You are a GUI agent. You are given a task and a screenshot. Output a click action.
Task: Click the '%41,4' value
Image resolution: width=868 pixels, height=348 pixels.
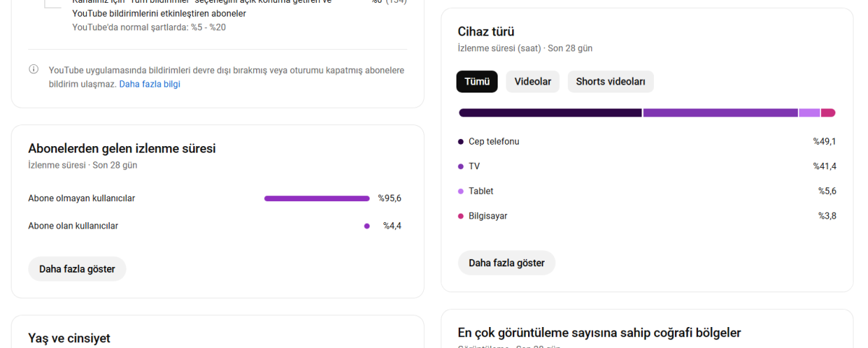(x=825, y=166)
